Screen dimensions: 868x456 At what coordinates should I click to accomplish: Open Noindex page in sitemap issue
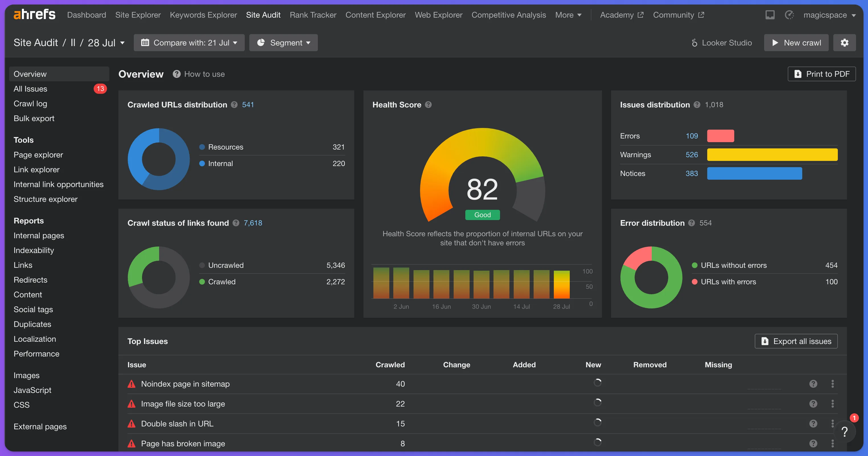(185, 384)
